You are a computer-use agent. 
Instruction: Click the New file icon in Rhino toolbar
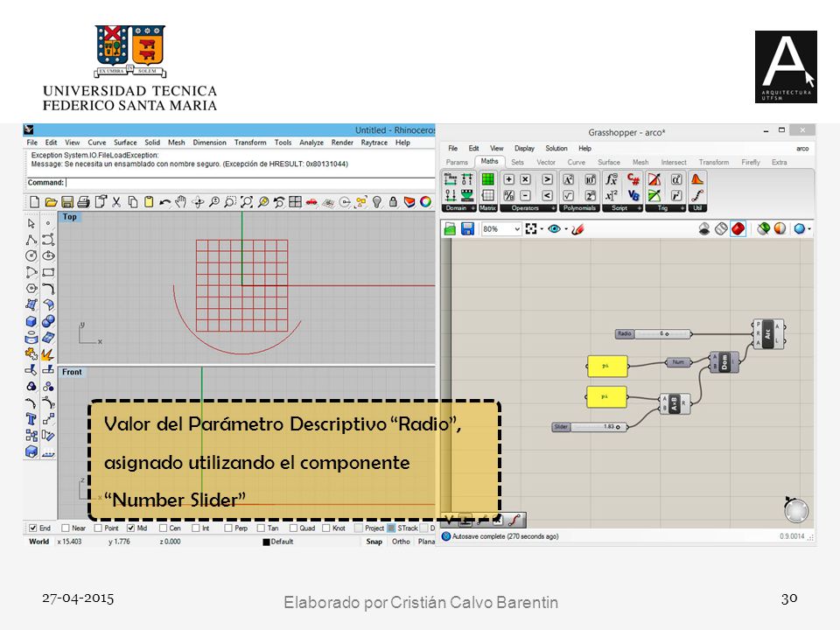click(x=34, y=202)
